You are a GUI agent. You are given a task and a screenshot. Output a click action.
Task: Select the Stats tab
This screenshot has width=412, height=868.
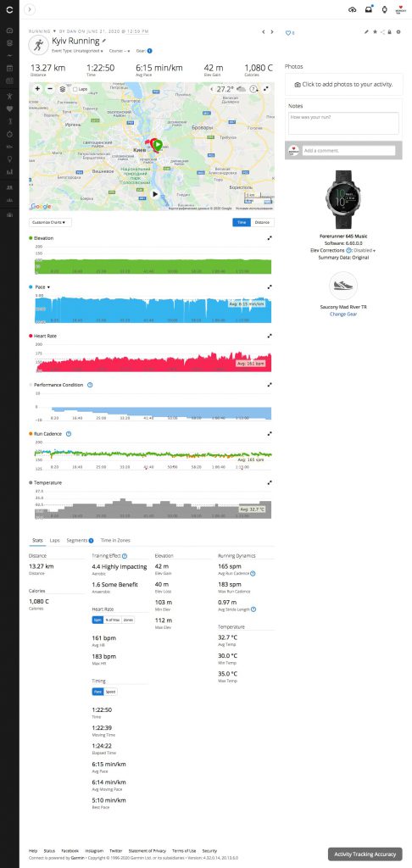[37, 540]
